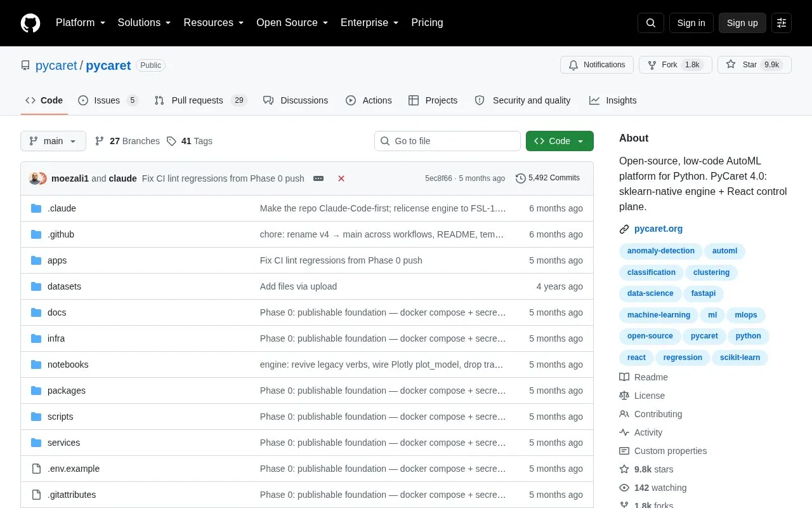This screenshot has height=508, width=812.
Task: Open the Resources dropdown
Action: click(214, 23)
